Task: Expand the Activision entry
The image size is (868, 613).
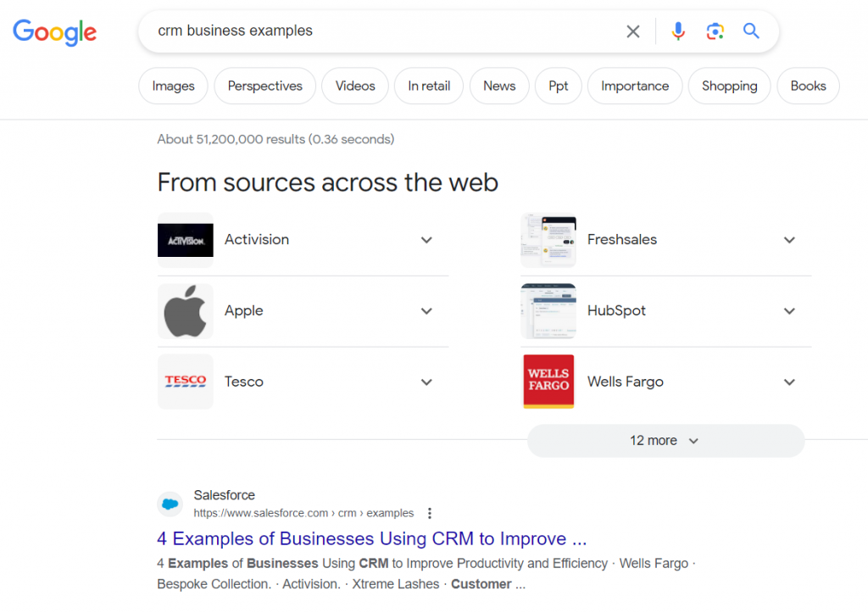Action: pyautogui.click(x=426, y=240)
